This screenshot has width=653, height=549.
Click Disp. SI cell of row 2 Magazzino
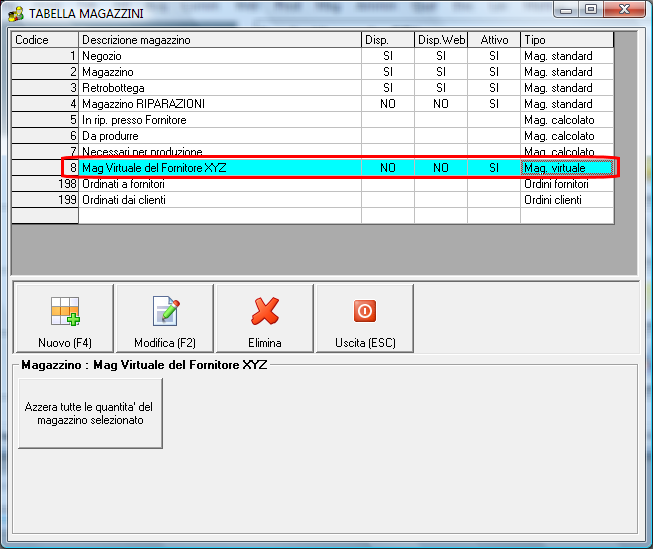[388, 72]
